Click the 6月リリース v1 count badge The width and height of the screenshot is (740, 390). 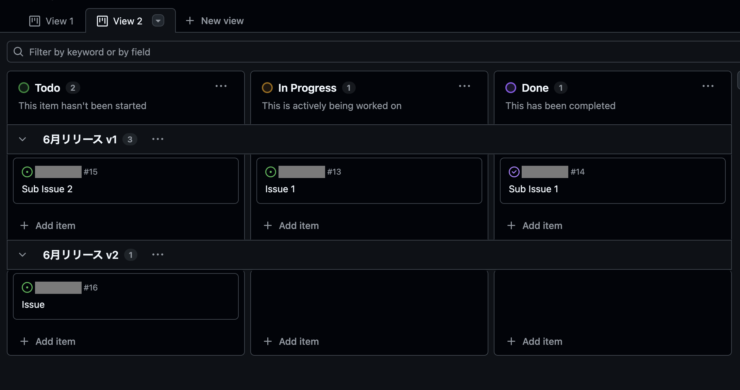130,139
